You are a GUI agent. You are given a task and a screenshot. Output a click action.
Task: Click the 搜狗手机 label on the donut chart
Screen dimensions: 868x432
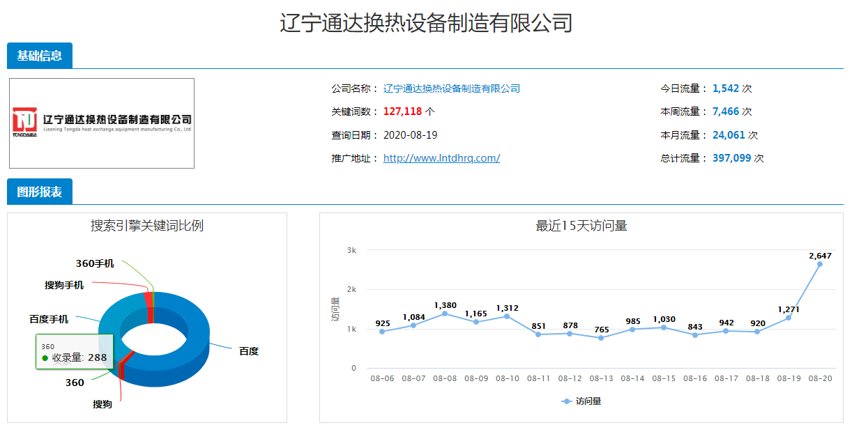click(x=64, y=285)
